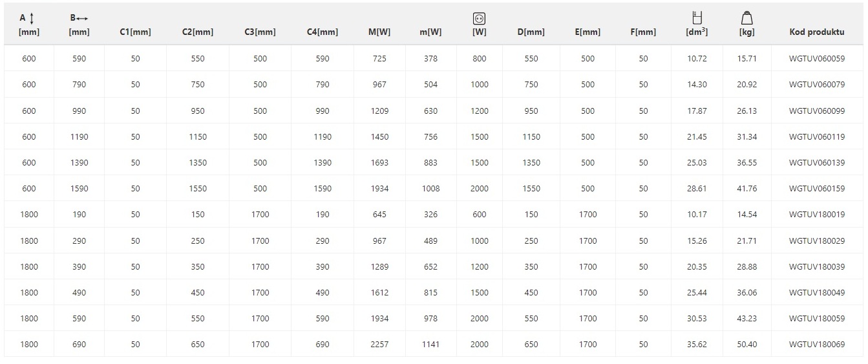Select weight cell 50.40
The image size is (868, 364).
click(746, 345)
